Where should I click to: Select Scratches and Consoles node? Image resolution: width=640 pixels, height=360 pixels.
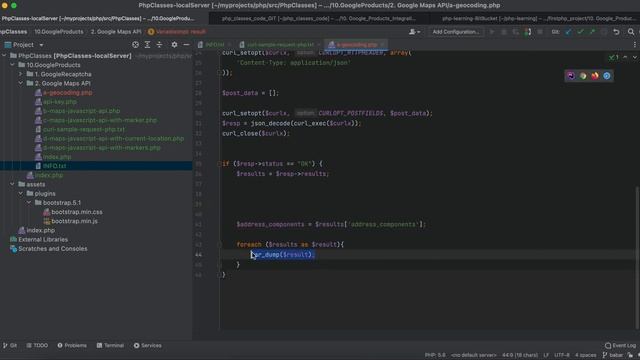click(53, 249)
